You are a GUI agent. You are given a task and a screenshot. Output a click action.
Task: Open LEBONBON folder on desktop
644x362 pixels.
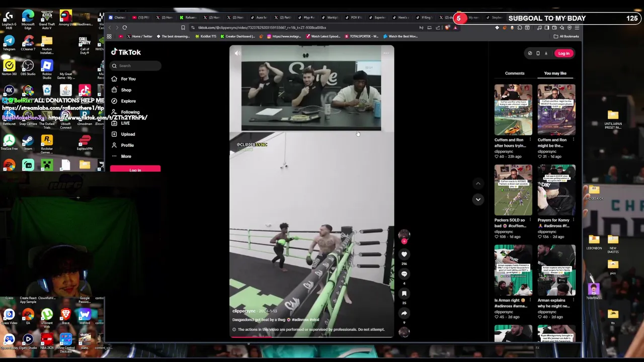tap(594, 242)
